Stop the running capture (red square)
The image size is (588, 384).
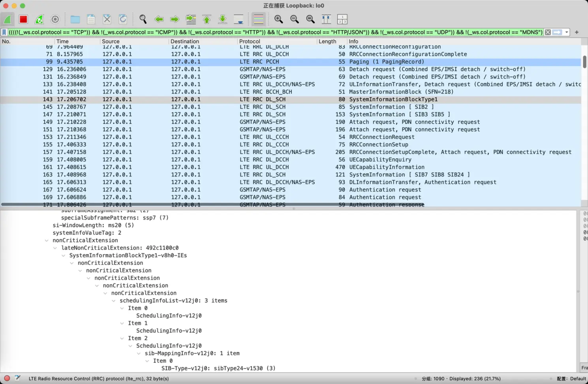point(23,19)
